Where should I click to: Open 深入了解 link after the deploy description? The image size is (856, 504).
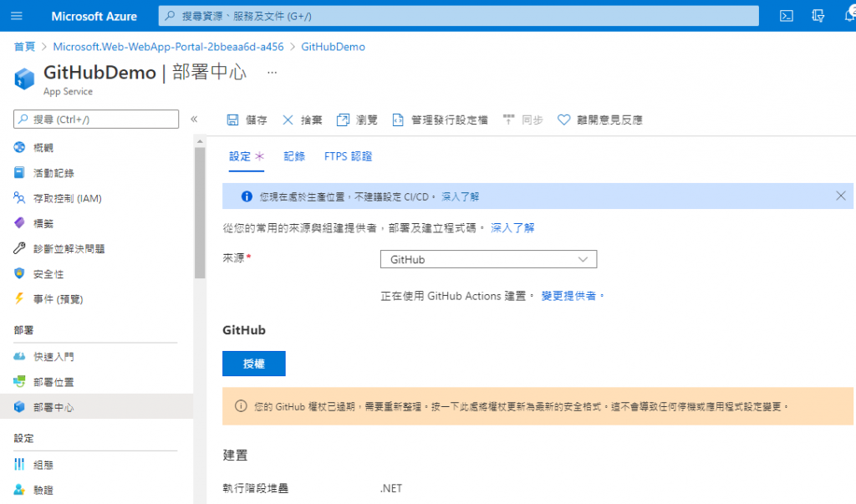tap(512, 227)
